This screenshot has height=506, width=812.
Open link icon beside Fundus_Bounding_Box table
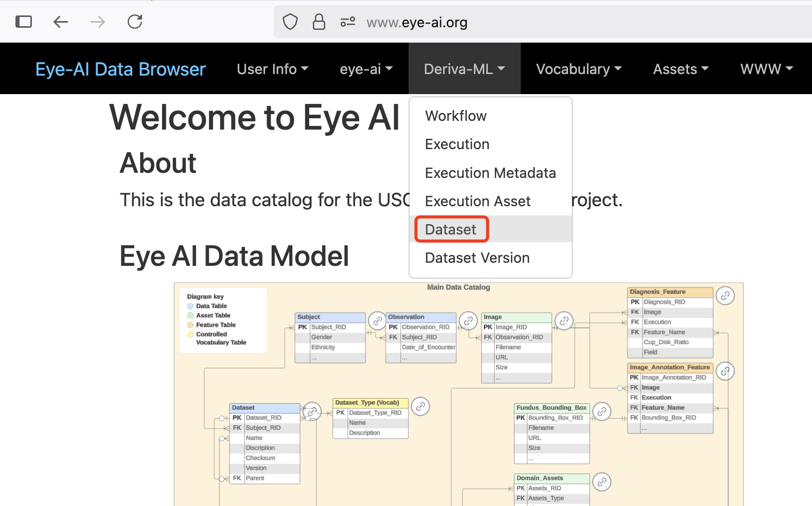coord(602,411)
